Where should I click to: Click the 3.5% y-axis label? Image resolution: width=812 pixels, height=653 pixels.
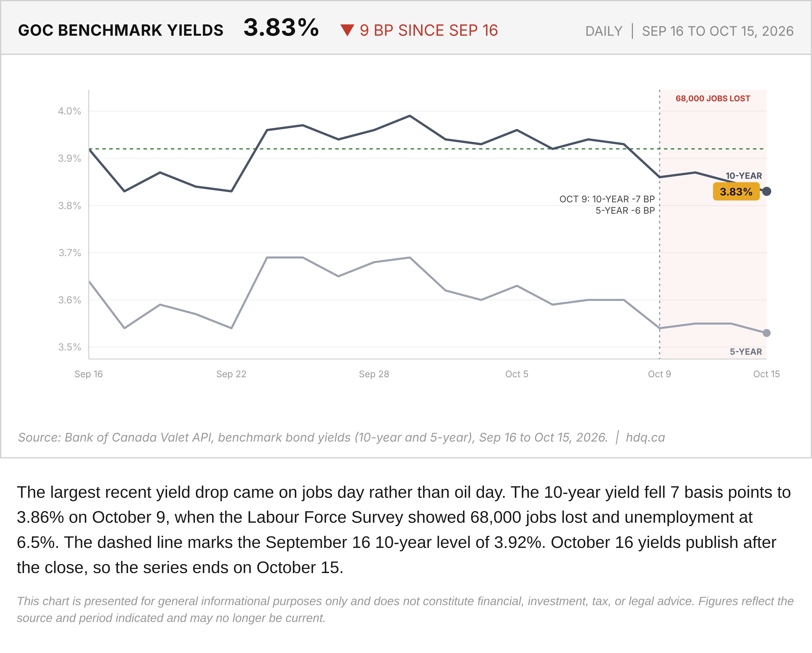(69, 347)
